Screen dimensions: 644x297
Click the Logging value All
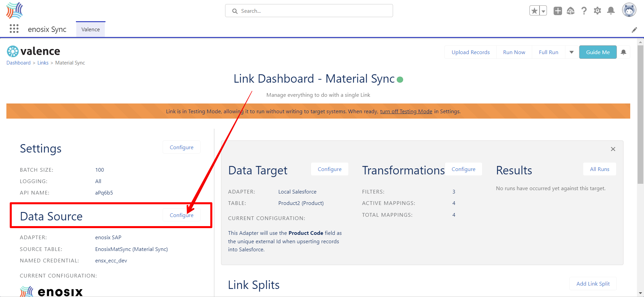(x=98, y=181)
